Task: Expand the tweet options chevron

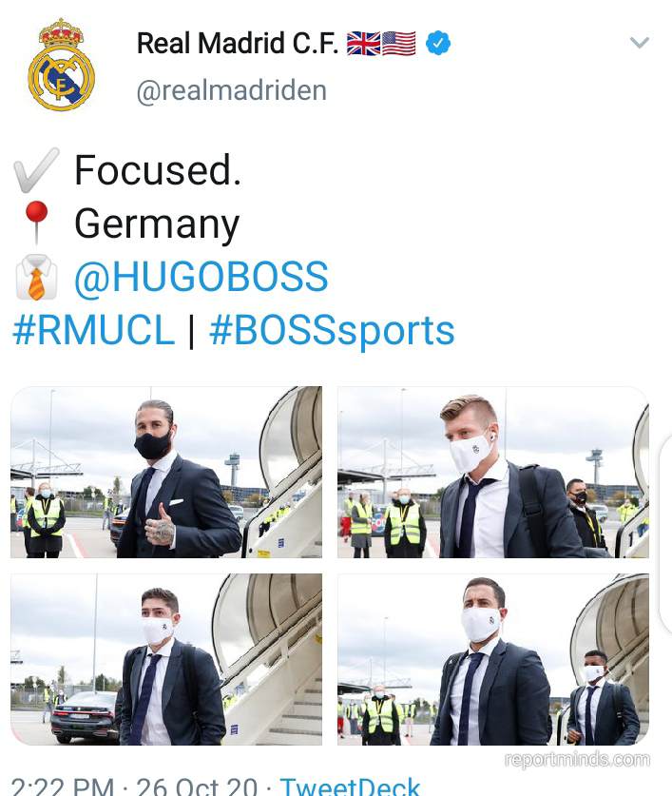Action: 639,43
